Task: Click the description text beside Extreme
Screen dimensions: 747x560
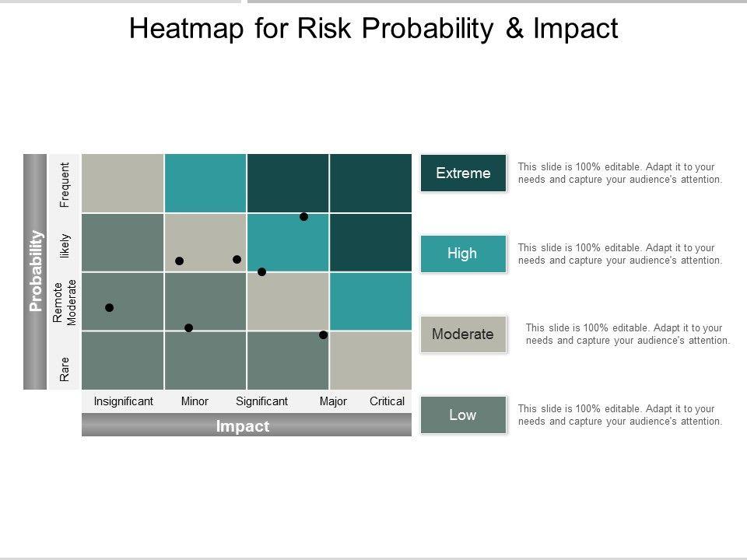Action: (x=620, y=173)
